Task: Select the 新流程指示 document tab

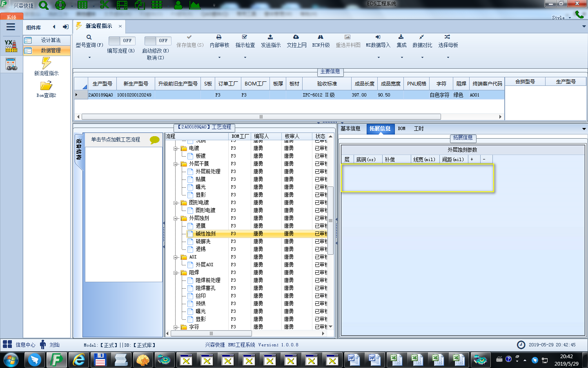Action: pos(99,26)
